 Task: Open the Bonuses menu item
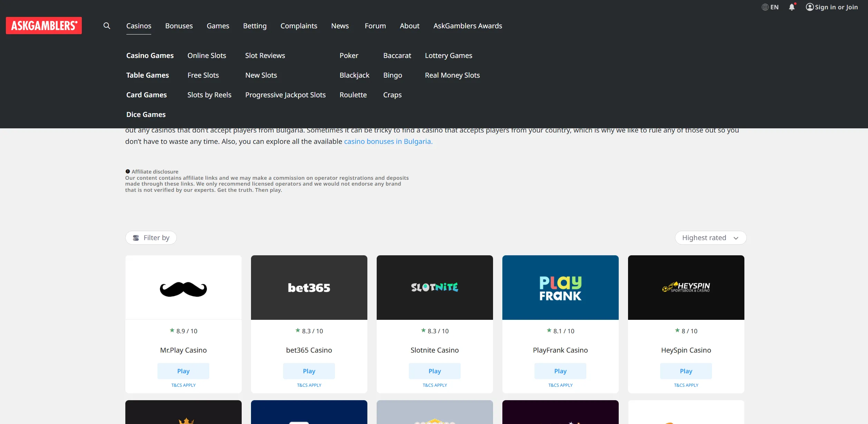pos(179,26)
